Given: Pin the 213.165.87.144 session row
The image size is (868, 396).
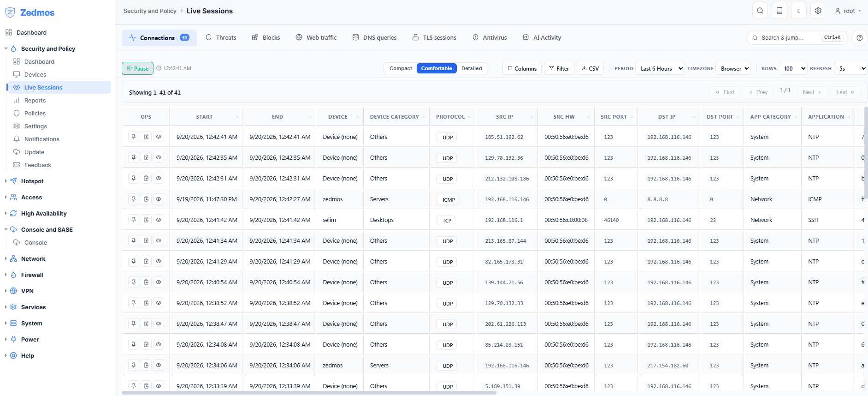Looking at the screenshot, I should pos(134,240).
